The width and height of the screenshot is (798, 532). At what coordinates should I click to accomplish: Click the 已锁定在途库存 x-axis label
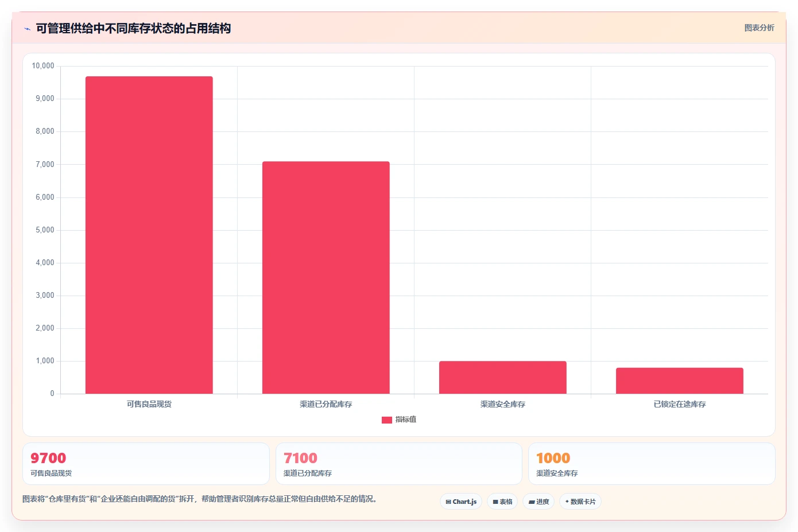(680, 404)
